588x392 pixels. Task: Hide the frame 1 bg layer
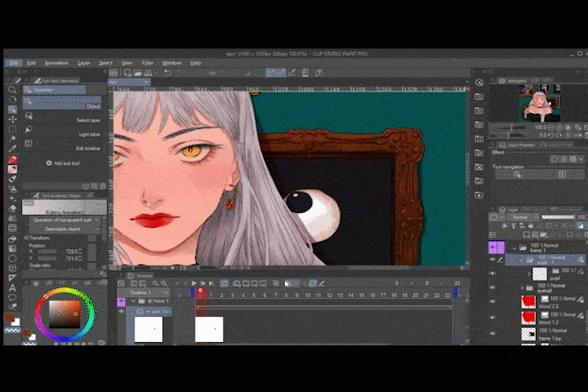click(x=492, y=335)
